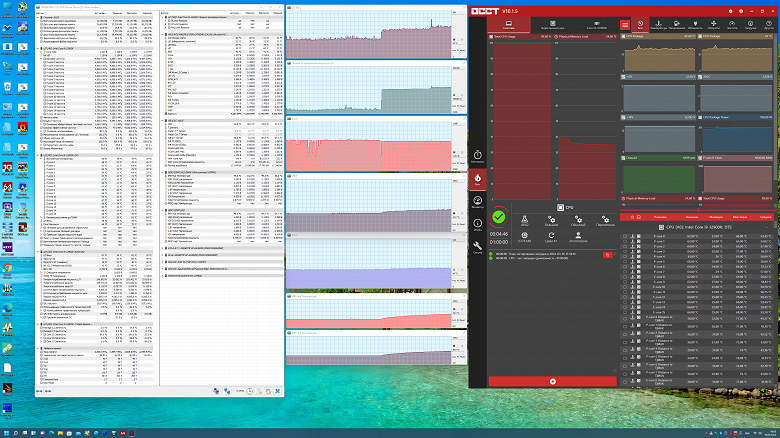Toggle the P-core 0 row checkbox
Screen dimensions: 780x438
(625, 236)
